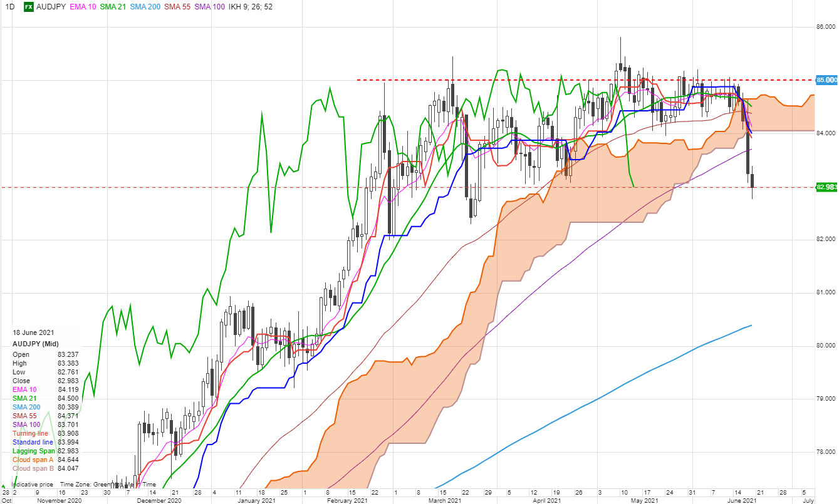
Task: Click the Indicative price note
Action: pos(33,485)
